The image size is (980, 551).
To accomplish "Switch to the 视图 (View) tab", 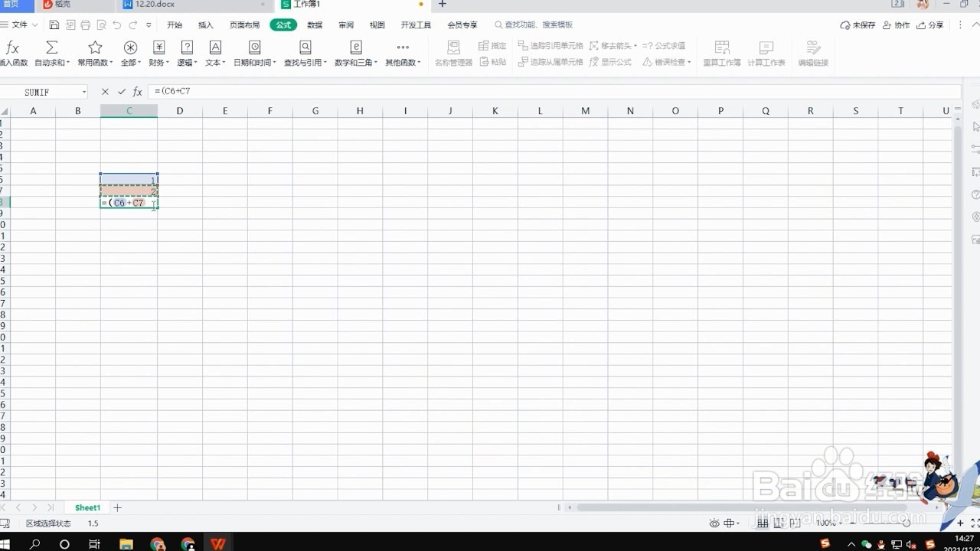I will 377,25.
